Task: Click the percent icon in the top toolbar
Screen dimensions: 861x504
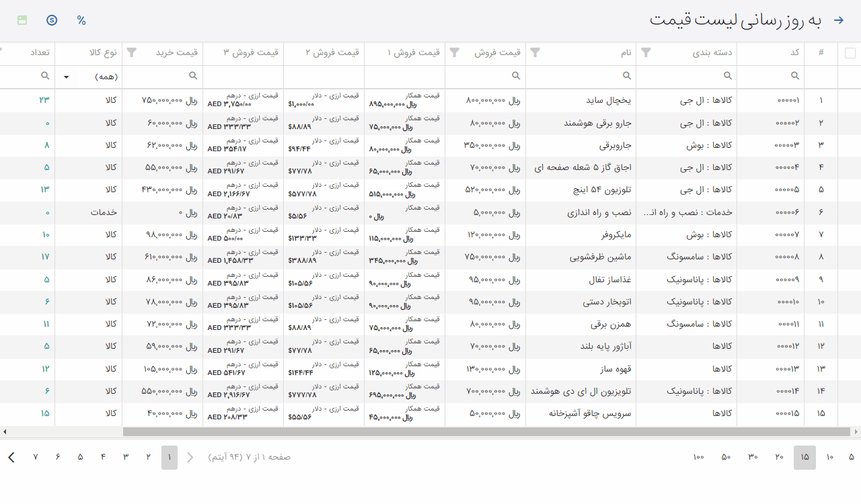Action: [x=81, y=20]
